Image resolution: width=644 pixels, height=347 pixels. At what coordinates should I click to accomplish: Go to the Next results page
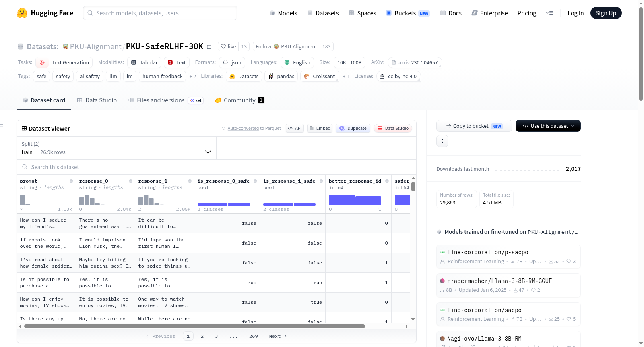tap(278, 336)
